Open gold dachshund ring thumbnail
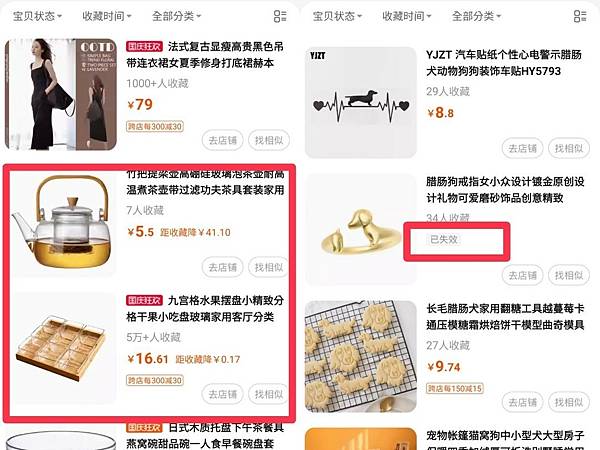The width and height of the screenshot is (600, 450). [x=361, y=230]
